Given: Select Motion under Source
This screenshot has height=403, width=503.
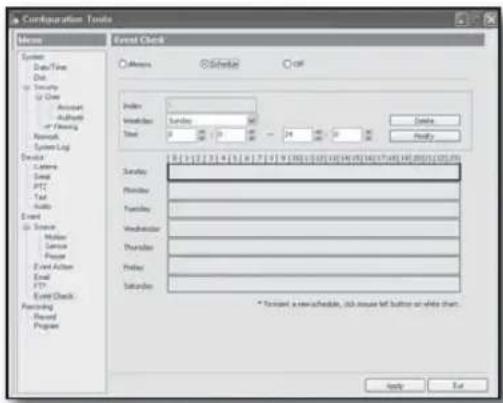Looking at the screenshot, I should (x=56, y=237).
